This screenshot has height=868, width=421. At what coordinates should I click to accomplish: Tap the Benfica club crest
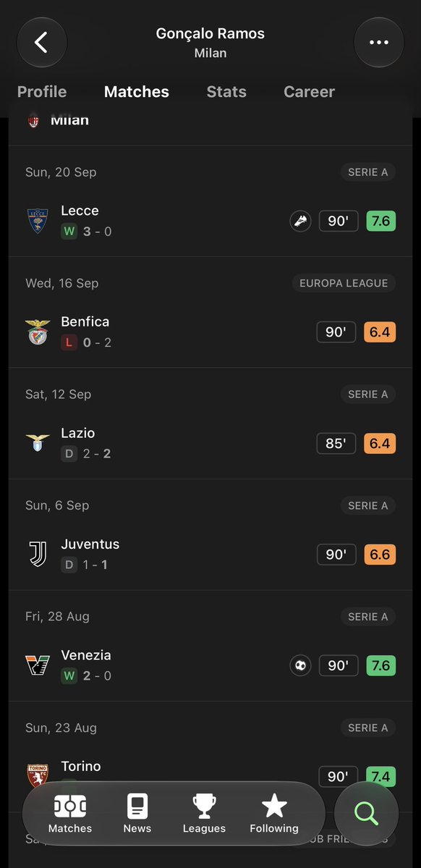[x=38, y=332]
